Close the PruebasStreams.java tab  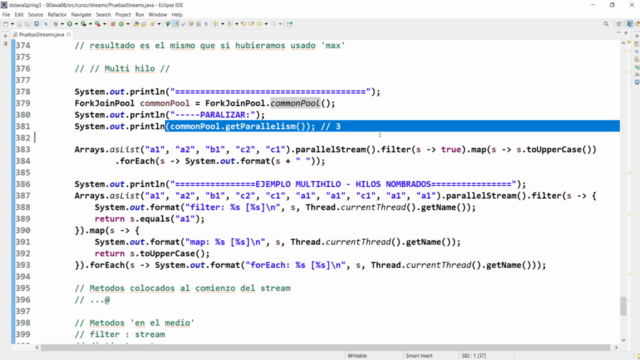coord(69,34)
